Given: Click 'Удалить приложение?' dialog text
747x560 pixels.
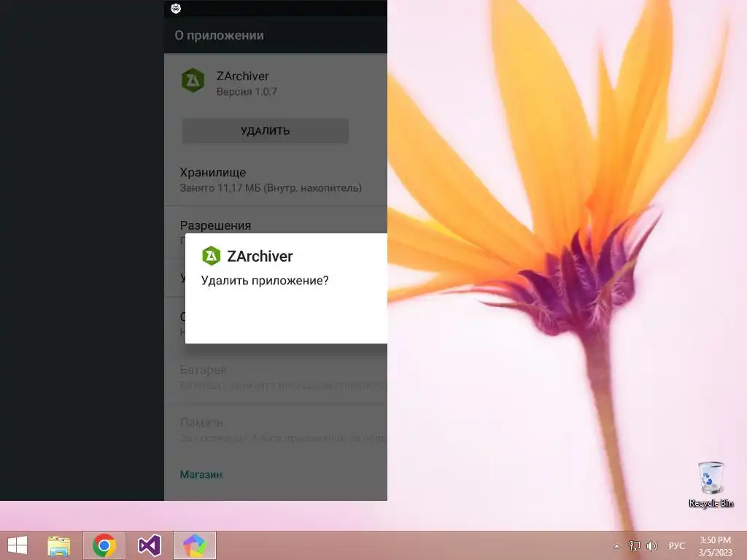Looking at the screenshot, I should point(265,281).
